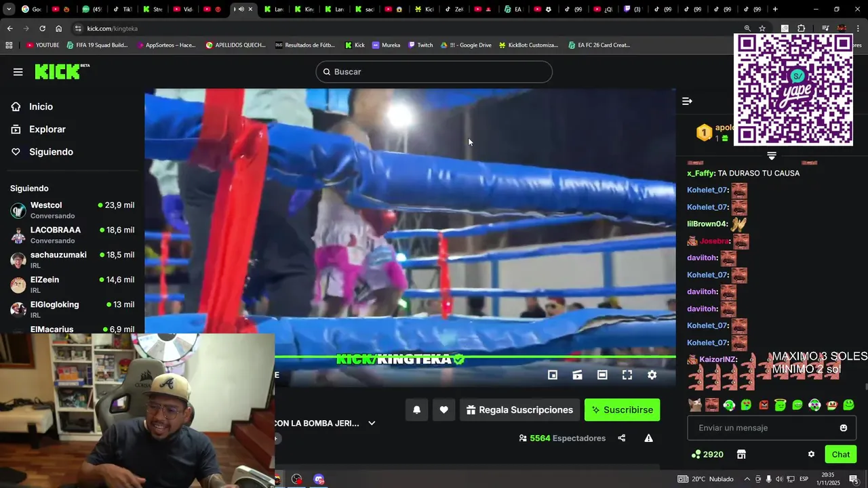This screenshot has height=488, width=868.
Task: Open emoji picker in chat input
Action: tap(844, 428)
